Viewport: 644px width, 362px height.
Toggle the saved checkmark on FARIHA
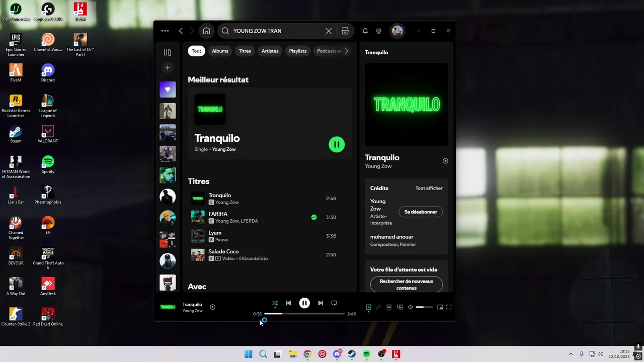[314, 217]
